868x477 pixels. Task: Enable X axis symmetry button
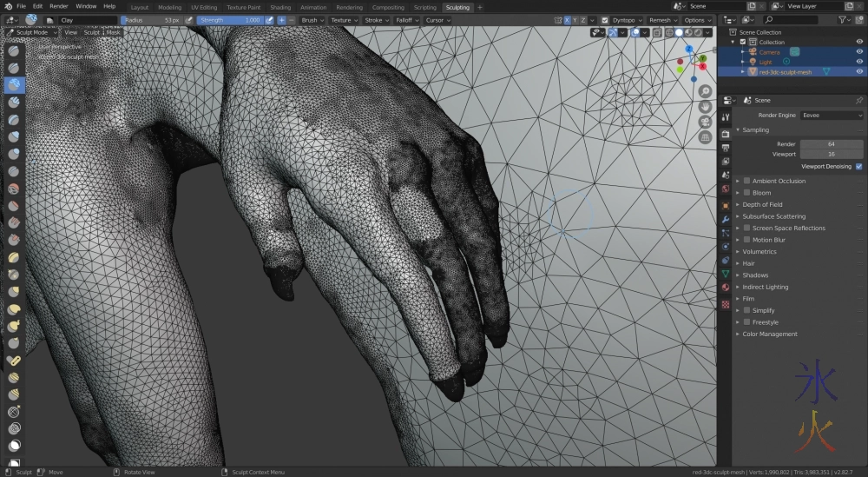568,20
